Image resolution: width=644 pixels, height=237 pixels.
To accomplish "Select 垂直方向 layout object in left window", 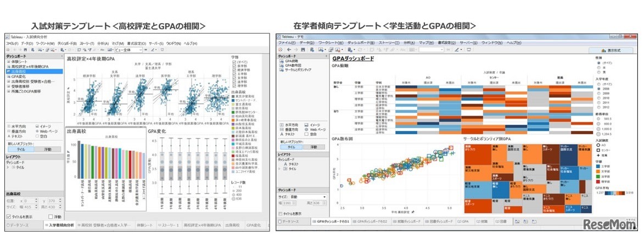I will click(16, 131).
